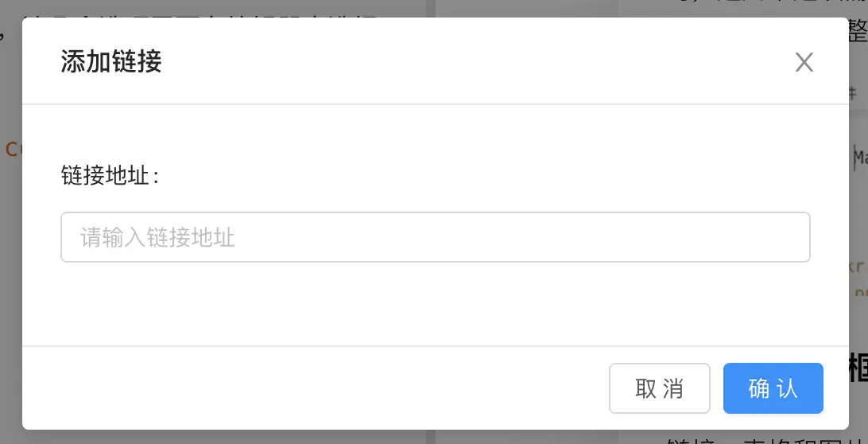Click the placeholder text 请输入链接地址
Image resolution: width=868 pixels, height=444 pixels.
(x=157, y=238)
